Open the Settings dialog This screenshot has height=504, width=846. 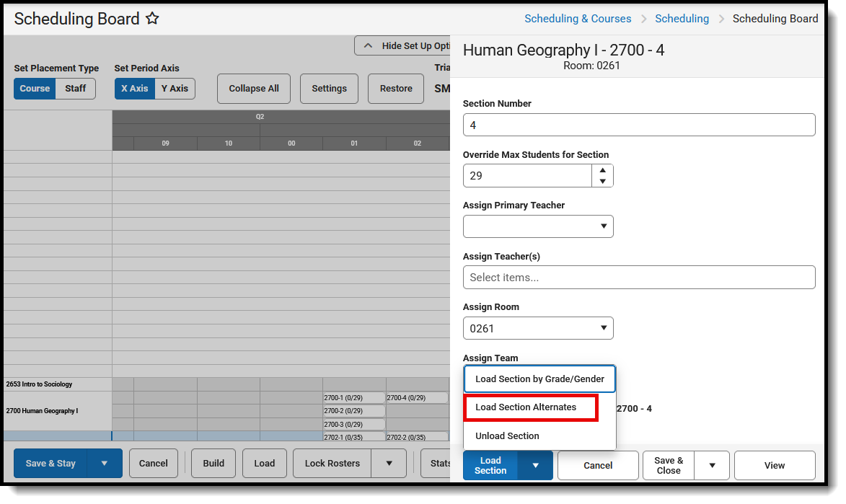(x=329, y=88)
